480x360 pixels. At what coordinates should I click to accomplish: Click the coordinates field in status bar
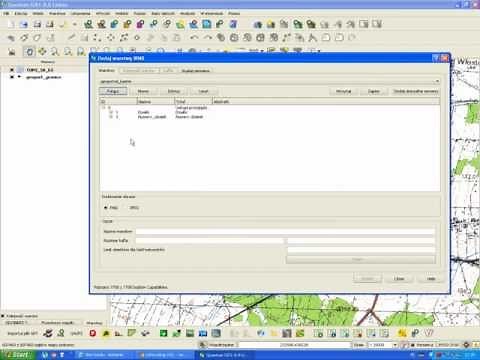tap(294, 345)
